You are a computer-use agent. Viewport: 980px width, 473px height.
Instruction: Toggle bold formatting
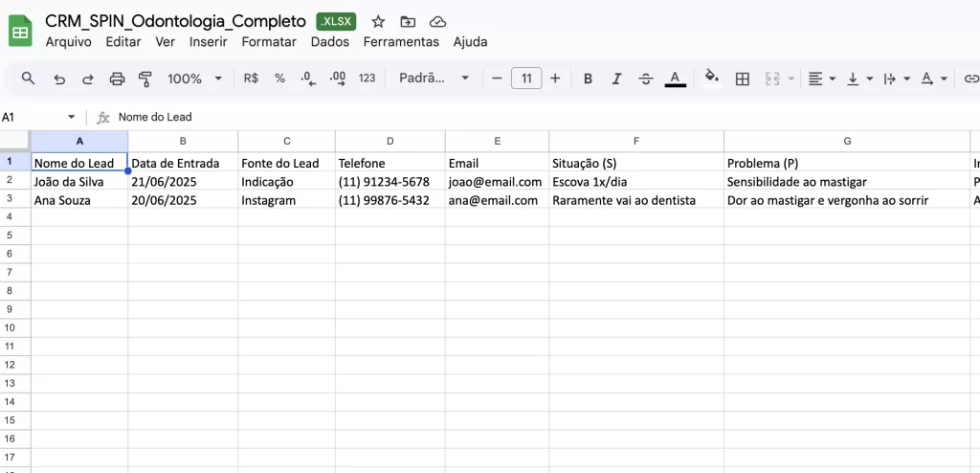tap(588, 79)
